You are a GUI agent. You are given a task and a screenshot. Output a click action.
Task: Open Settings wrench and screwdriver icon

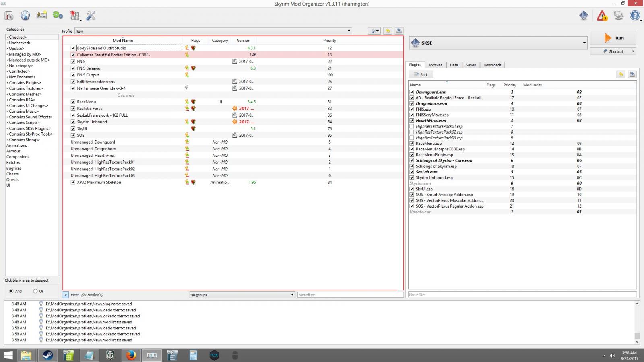[91, 16]
